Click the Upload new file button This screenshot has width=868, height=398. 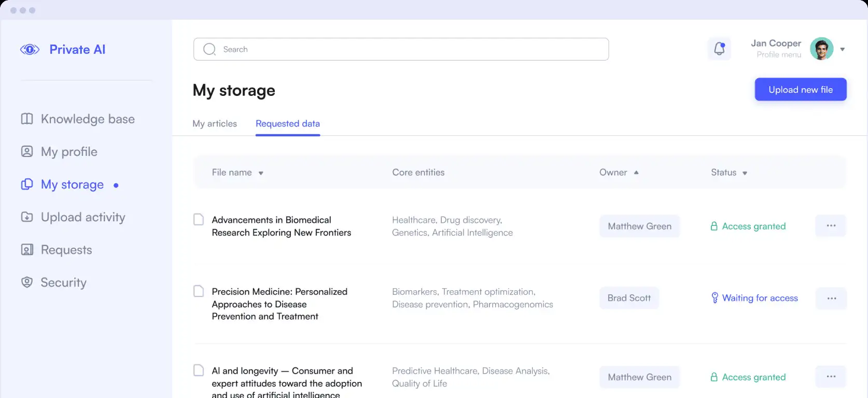800,90
